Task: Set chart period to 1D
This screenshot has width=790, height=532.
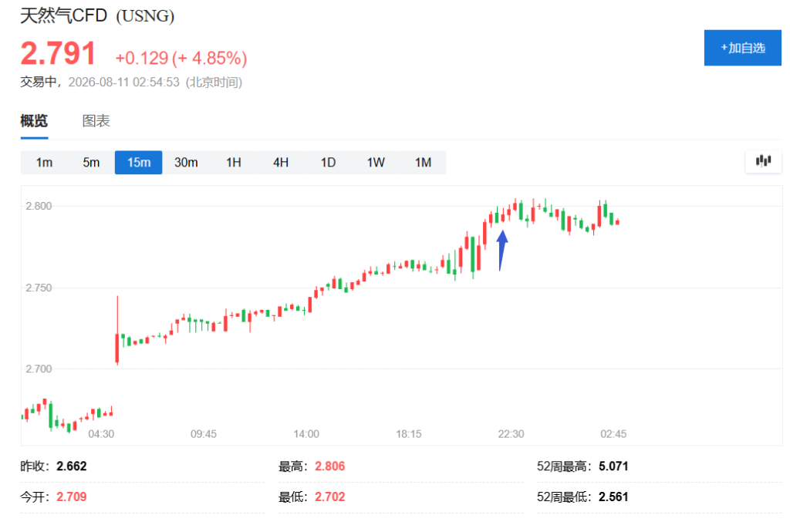Action: [x=328, y=162]
